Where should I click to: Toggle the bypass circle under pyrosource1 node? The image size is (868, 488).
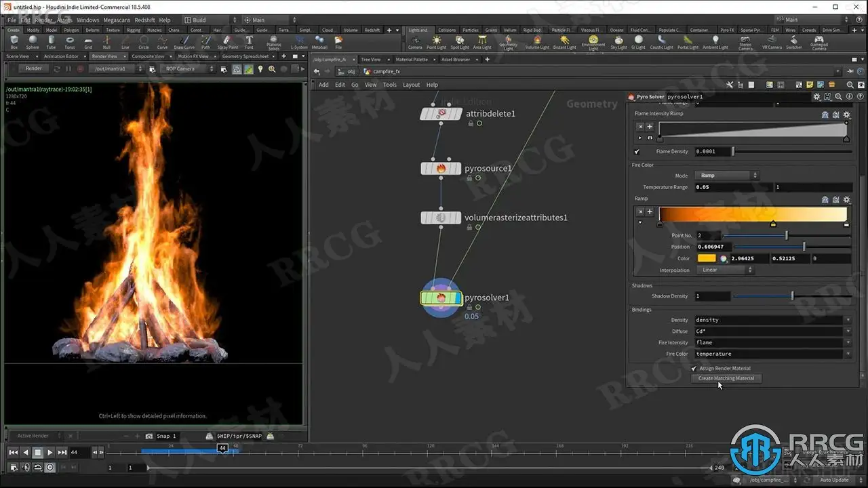(x=478, y=178)
